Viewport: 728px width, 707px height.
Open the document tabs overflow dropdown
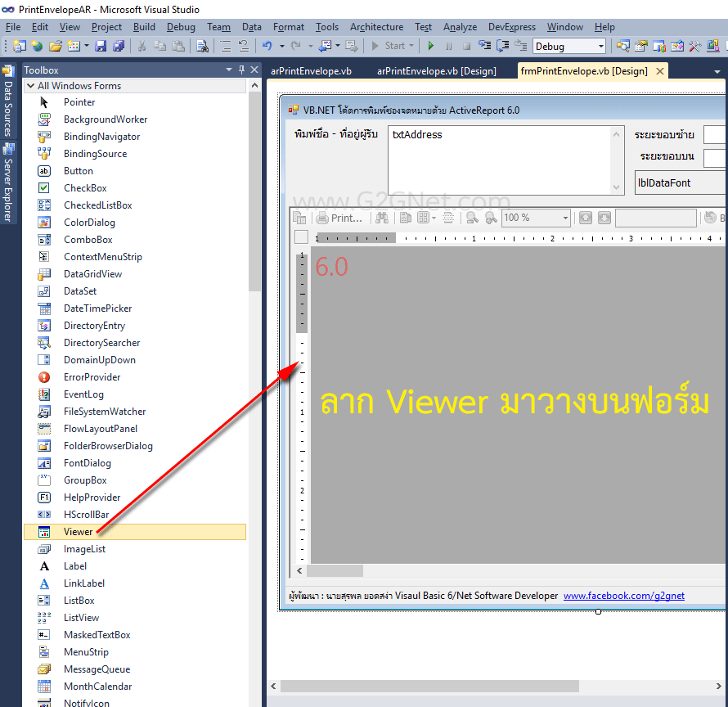click(x=717, y=71)
